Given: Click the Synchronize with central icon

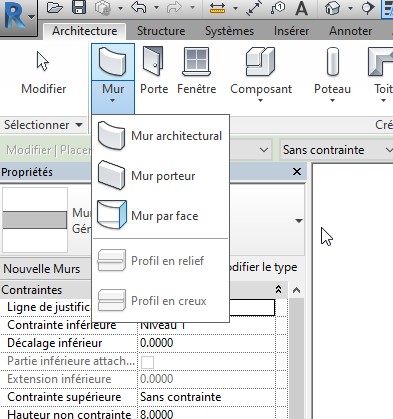Looking at the screenshot, I should click(x=103, y=8).
